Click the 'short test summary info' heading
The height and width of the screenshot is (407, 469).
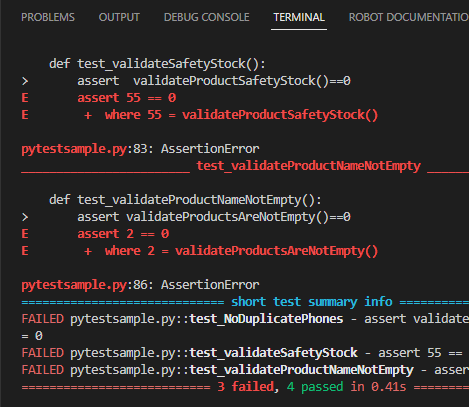point(312,302)
